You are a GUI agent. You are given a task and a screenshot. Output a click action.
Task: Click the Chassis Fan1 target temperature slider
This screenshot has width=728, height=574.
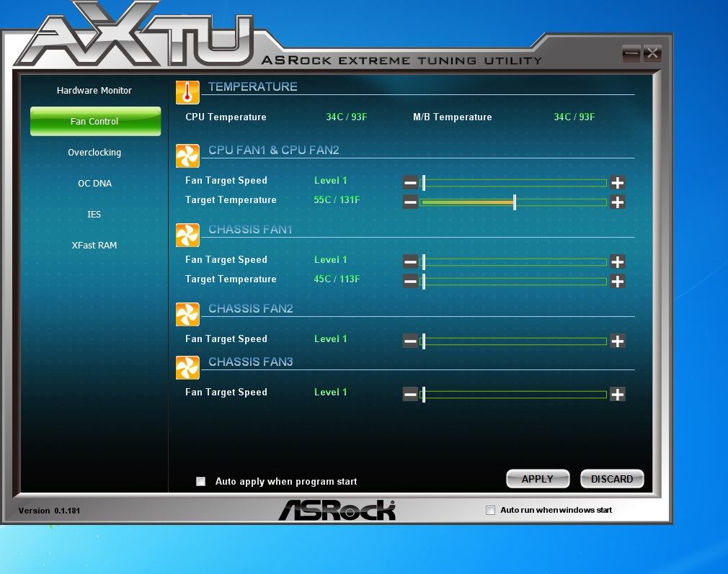point(513,282)
